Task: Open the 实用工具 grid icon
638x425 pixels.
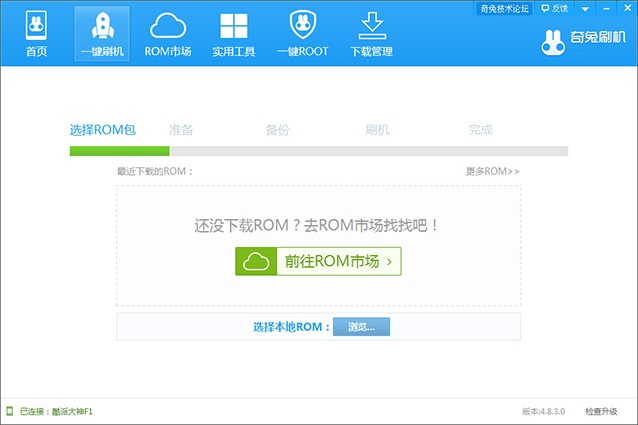Action: tap(236, 25)
